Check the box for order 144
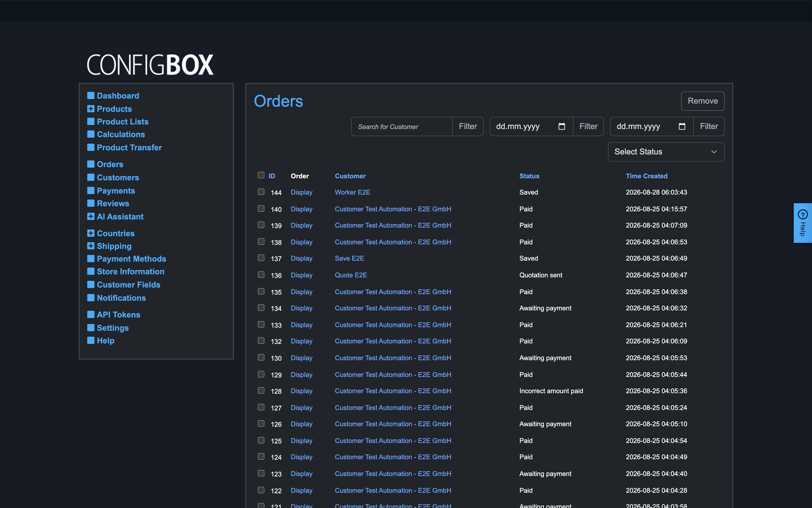 point(261,192)
